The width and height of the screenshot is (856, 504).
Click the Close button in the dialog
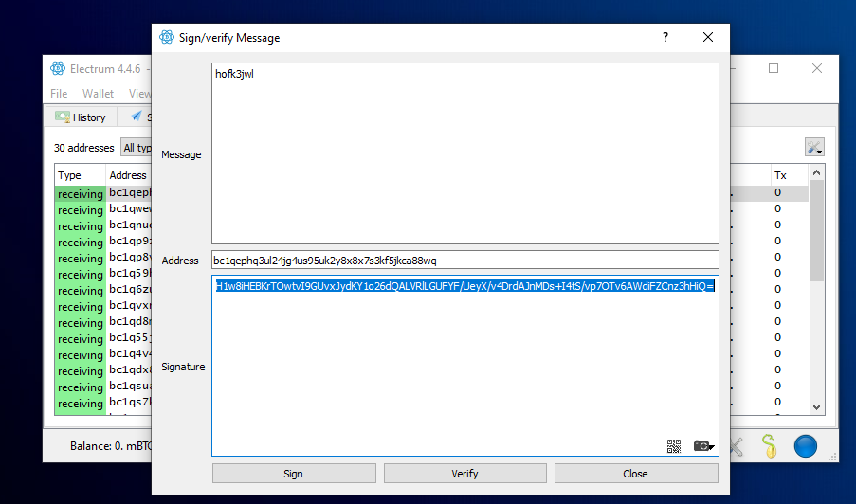point(635,474)
